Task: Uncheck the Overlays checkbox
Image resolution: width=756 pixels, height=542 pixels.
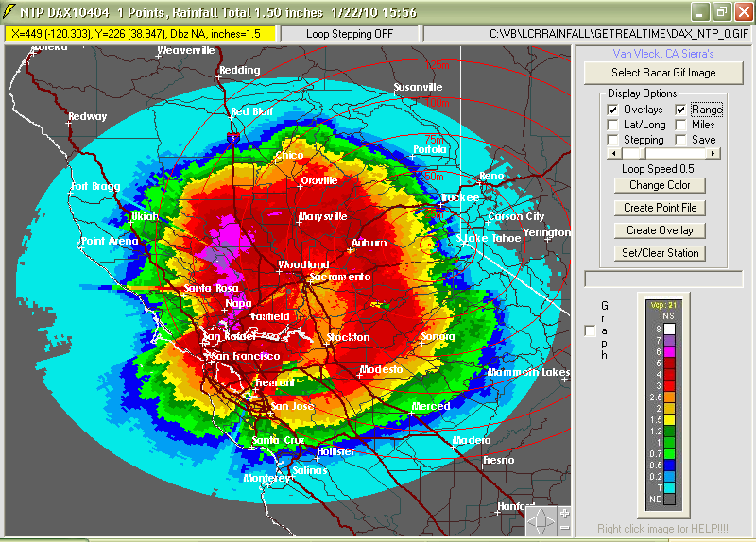Action: [612, 110]
